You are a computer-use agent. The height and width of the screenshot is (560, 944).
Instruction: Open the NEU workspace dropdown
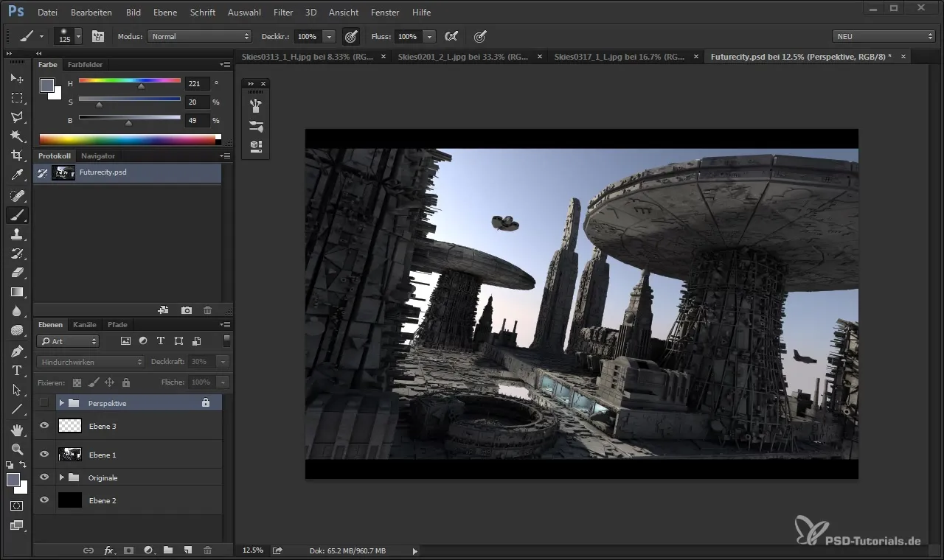[x=884, y=36]
